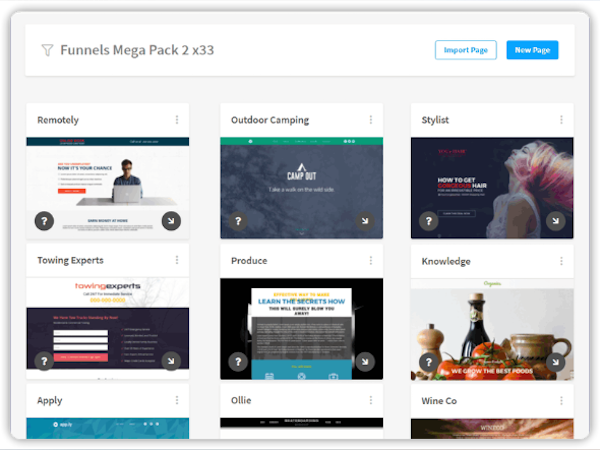Select the Knowledge page thumbnail

click(x=492, y=329)
